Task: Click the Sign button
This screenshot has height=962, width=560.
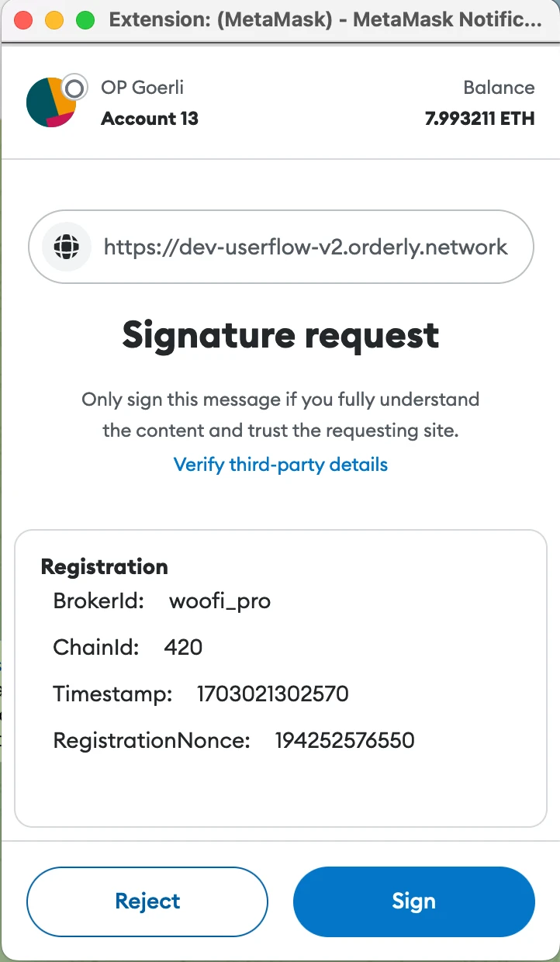Action: point(413,901)
